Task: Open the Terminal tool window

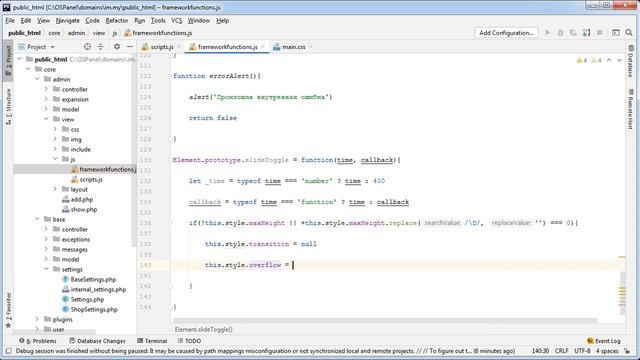Action: click(x=152, y=341)
